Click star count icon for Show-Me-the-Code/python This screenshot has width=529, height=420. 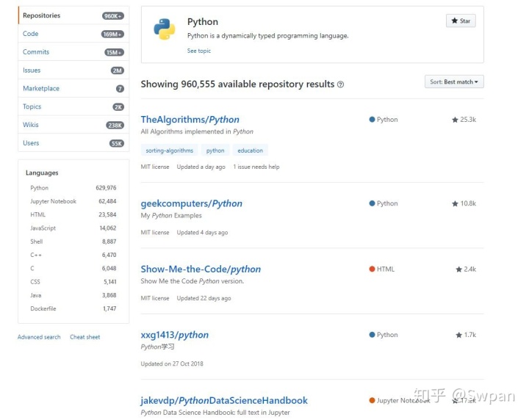(x=458, y=269)
